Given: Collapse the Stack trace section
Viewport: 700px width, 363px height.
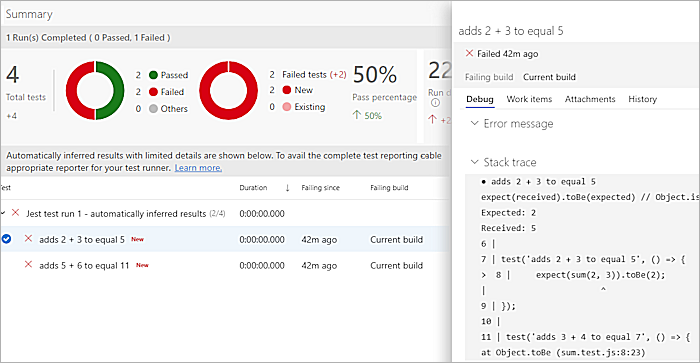Looking at the screenshot, I should (475, 162).
